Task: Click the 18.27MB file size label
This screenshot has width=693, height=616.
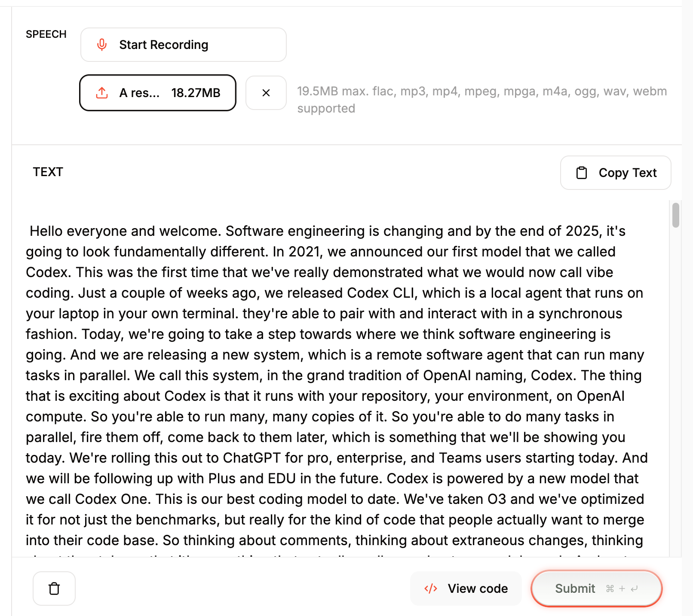Action: click(196, 93)
